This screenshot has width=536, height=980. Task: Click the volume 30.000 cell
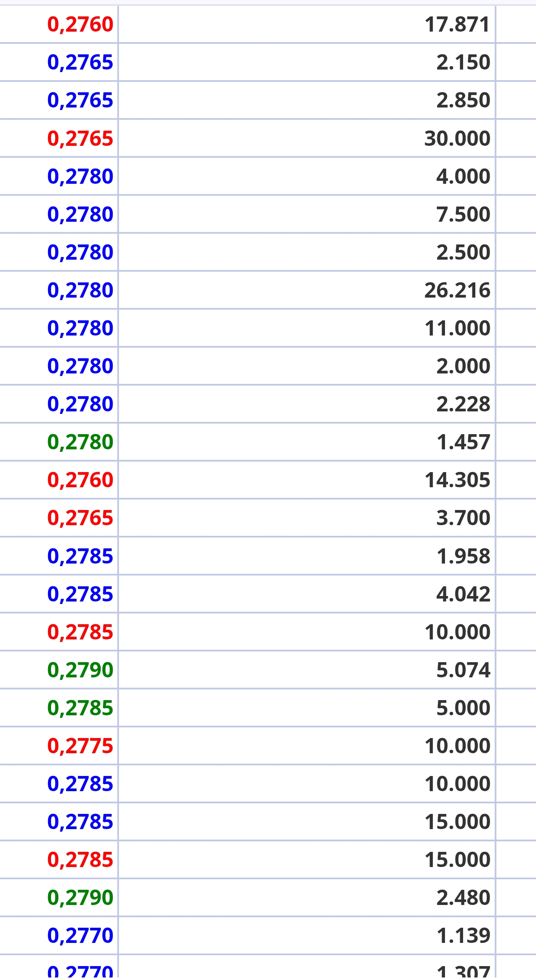[x=457, y=138]
